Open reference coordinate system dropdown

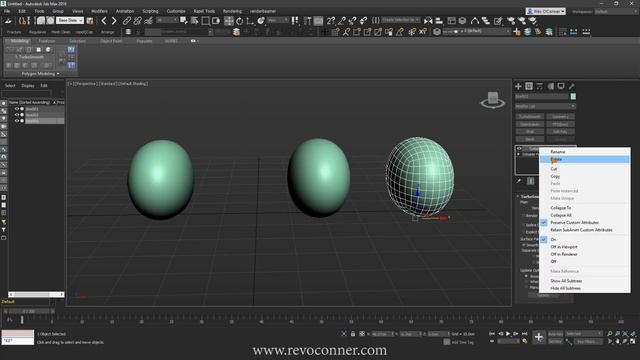coord(278,20)
